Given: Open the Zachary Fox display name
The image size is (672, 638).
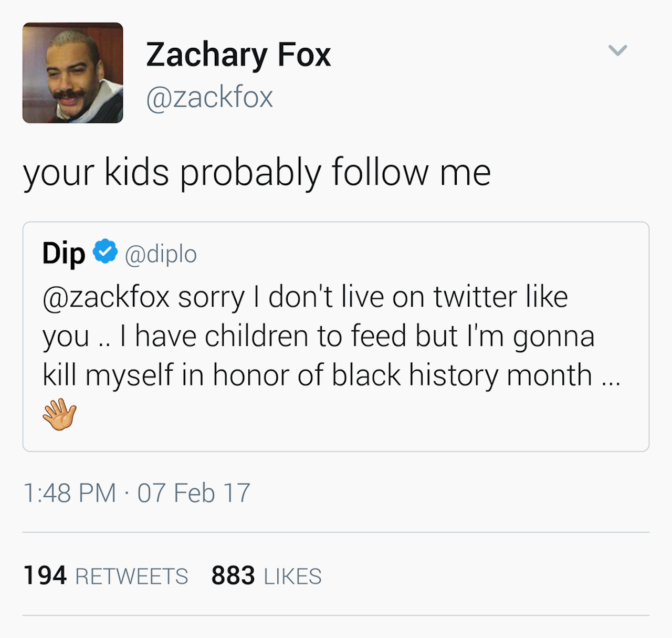Looking at the screenshot, I should pos(238,55).
